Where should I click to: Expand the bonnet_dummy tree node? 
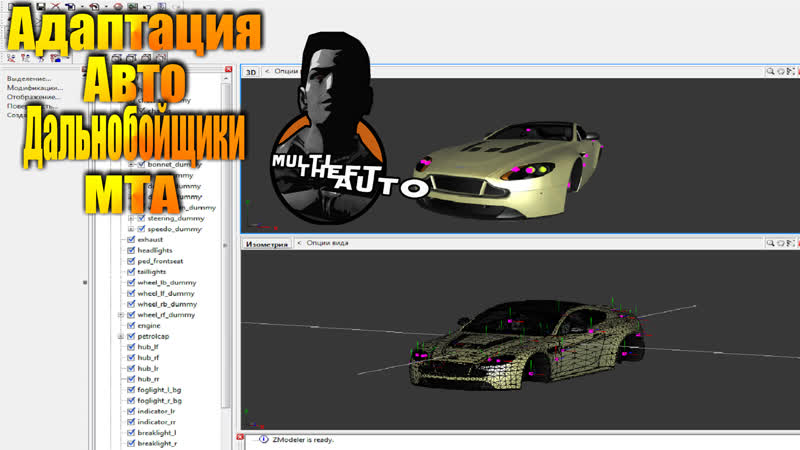click(131, 164)
